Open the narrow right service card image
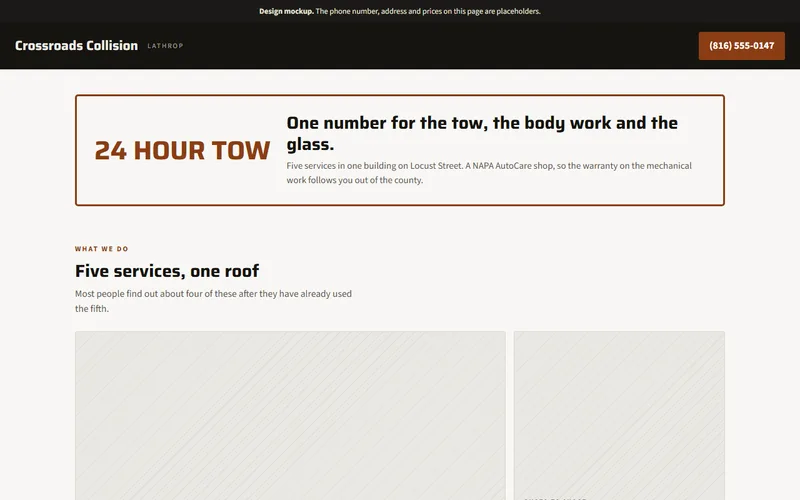 point(619,415)
